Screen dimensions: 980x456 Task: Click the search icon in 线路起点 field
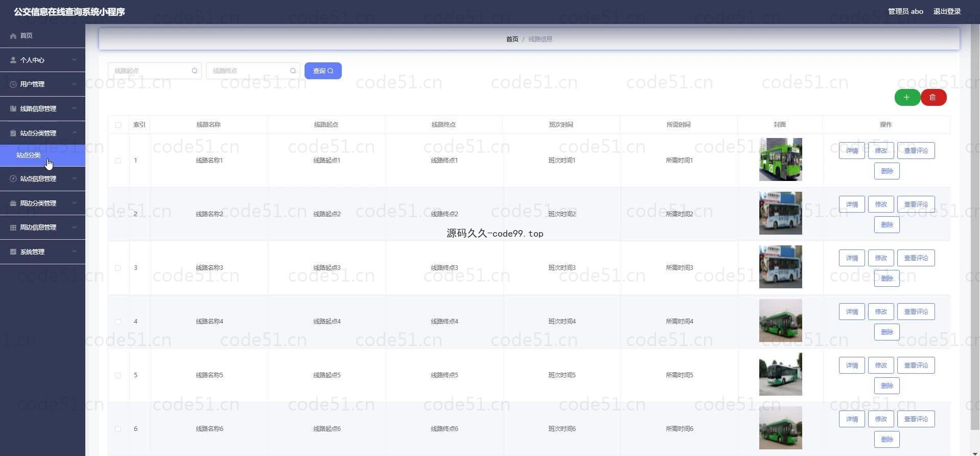pos(195,71)
